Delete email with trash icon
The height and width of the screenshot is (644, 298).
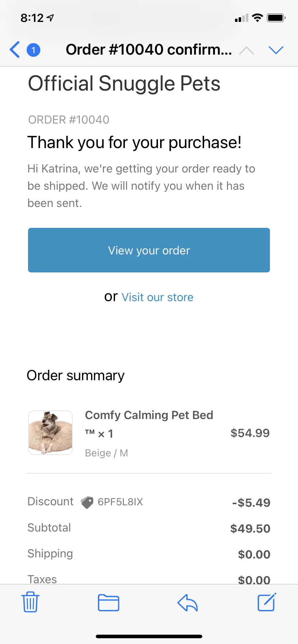[x=31, y=602]
